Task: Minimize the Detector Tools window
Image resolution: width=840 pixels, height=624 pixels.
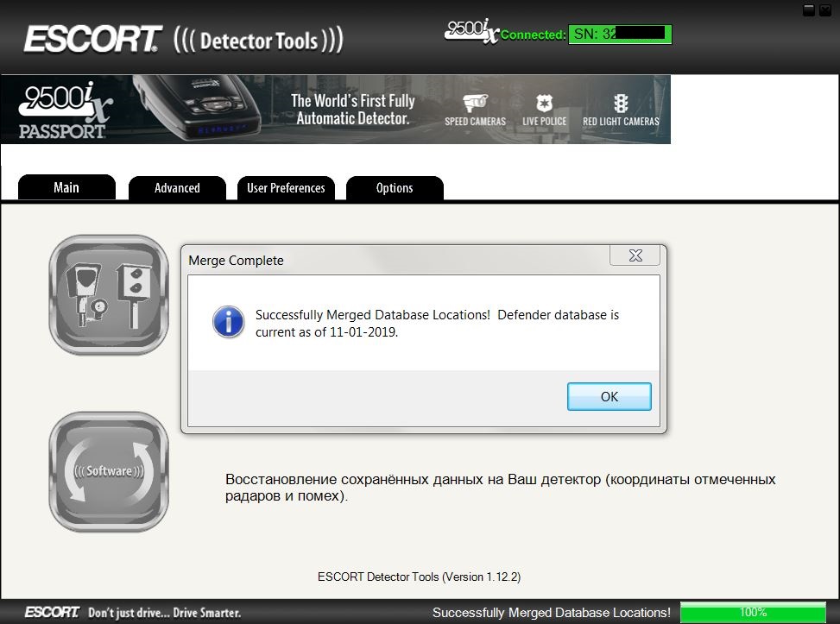Action: (x=809, y=9)
